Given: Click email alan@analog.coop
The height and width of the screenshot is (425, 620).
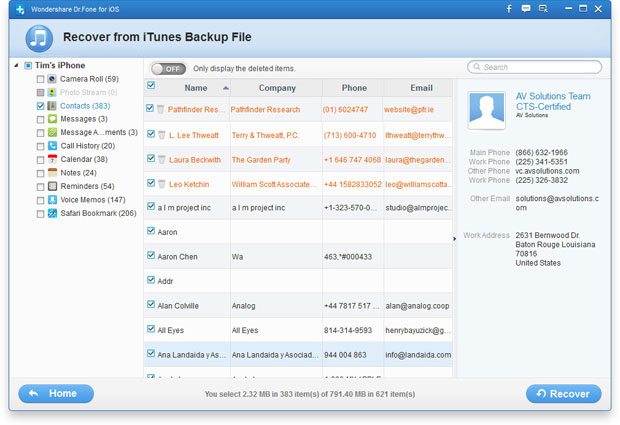Looking at the screenshot, I should pos(417,306).
